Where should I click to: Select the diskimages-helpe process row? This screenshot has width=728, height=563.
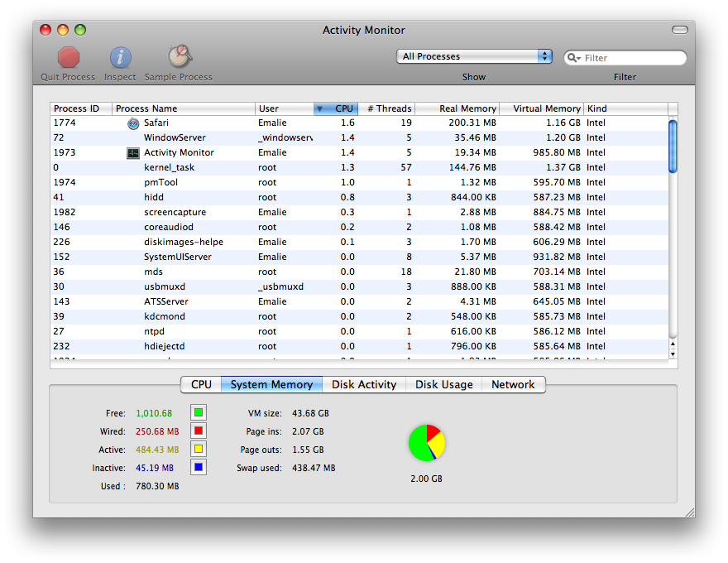point(359,242)
